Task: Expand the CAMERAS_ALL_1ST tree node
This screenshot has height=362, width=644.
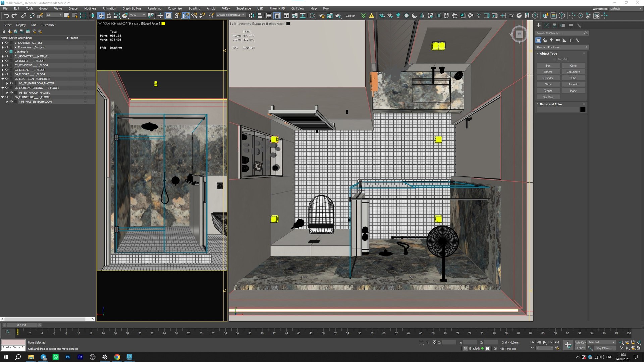Action: 3,43
